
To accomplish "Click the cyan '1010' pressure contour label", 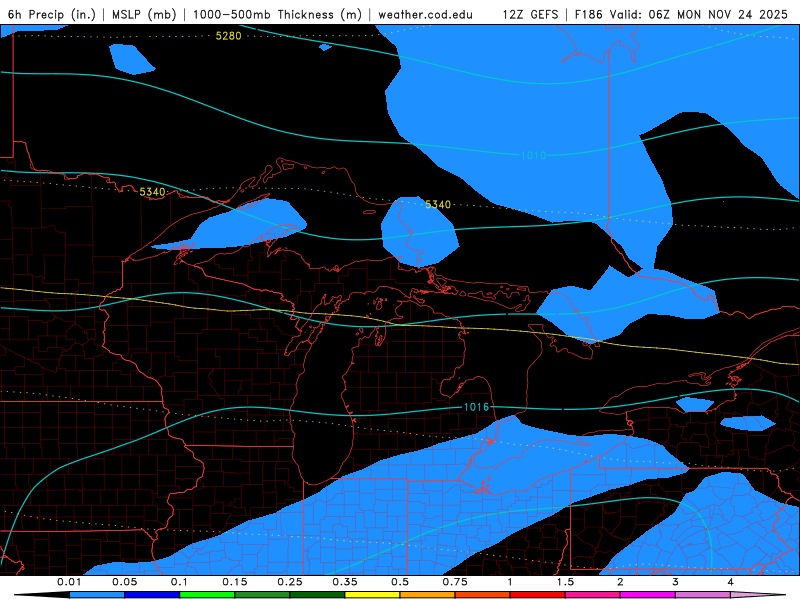I will 533,155.
